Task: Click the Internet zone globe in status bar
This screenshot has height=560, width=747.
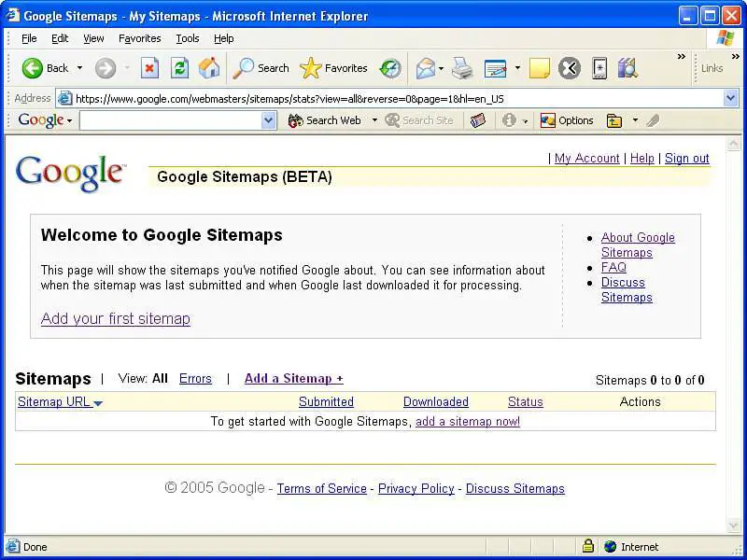Action: coord(611,546)
